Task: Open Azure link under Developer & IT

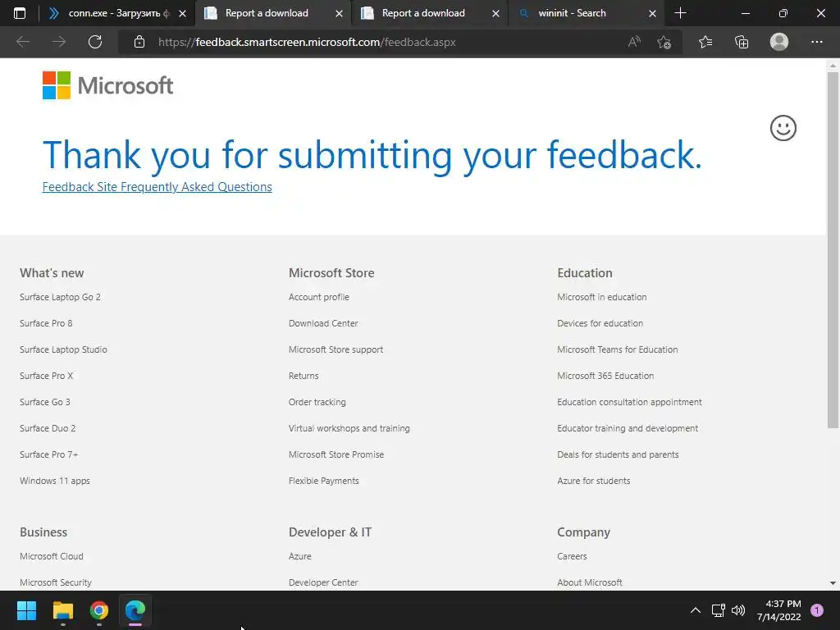Action: [x=300, y=556]
